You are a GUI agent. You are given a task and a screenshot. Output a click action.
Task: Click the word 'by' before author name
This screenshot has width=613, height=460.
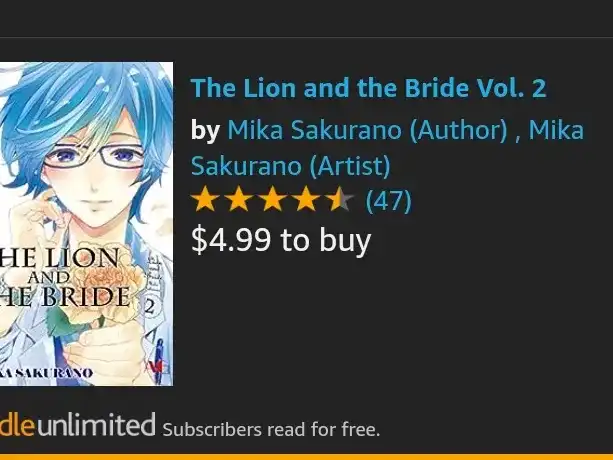pos(205,131)
